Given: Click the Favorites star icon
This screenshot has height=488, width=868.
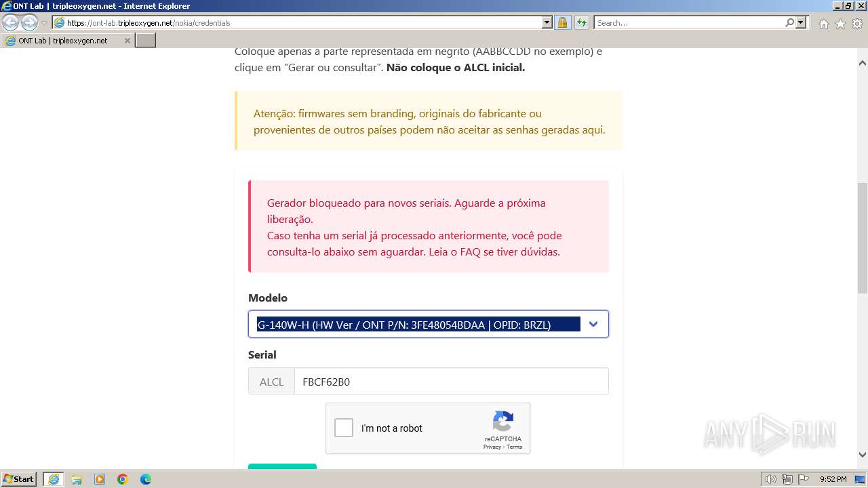Looking at the screenshot, I should 840,24.
